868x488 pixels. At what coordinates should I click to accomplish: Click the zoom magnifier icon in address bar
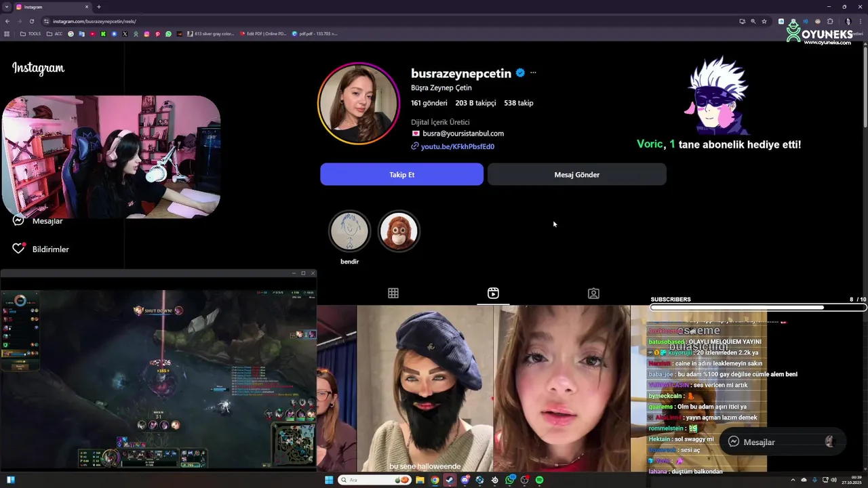click(x=753, y=21)
